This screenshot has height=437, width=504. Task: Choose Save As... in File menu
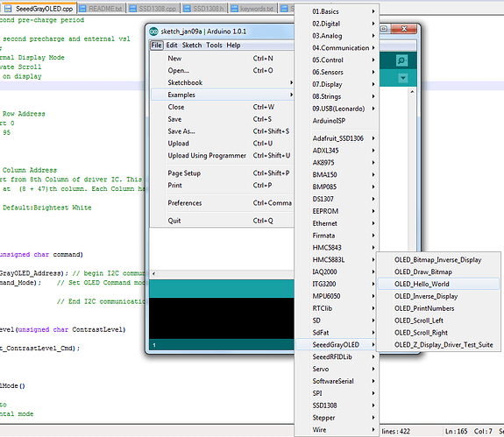click(x=223, y=131)
